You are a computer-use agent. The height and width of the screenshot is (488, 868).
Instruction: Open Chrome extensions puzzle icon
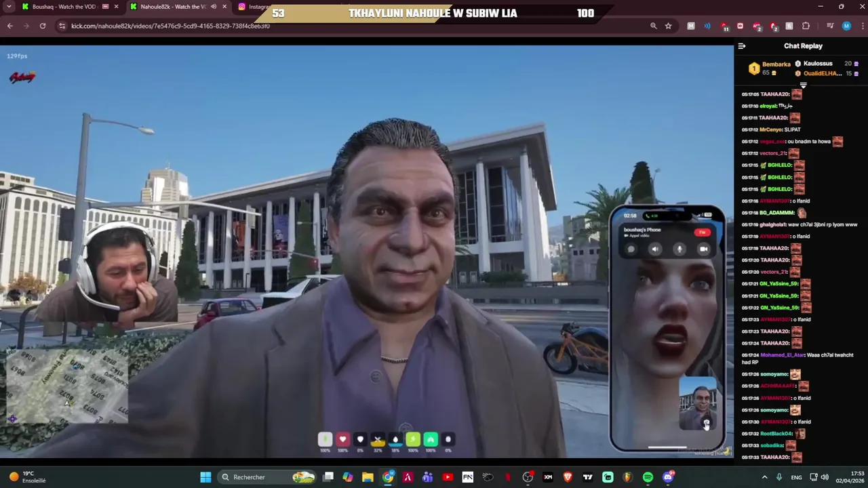[x=806, y=26]
